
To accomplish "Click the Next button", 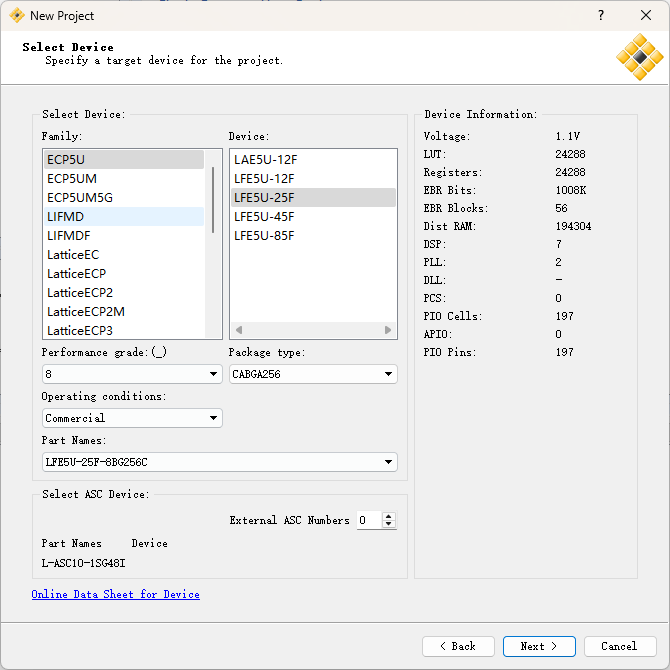I will pos(539,646).
